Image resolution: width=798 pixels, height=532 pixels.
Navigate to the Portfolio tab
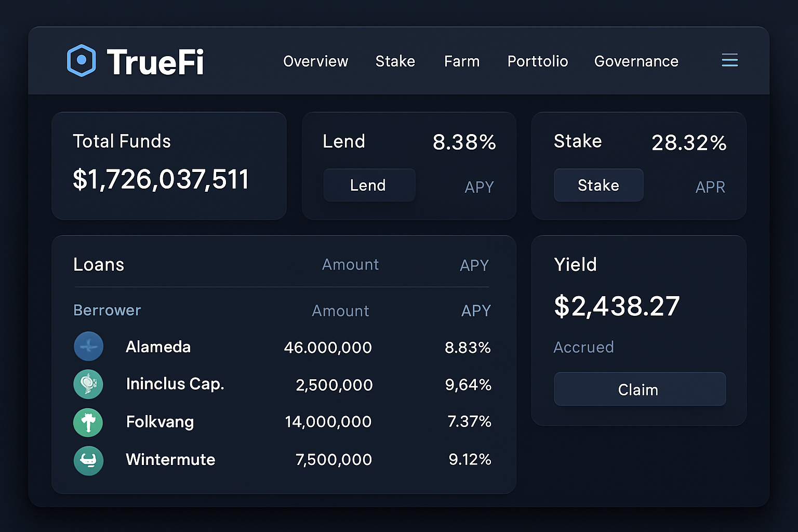537,61
